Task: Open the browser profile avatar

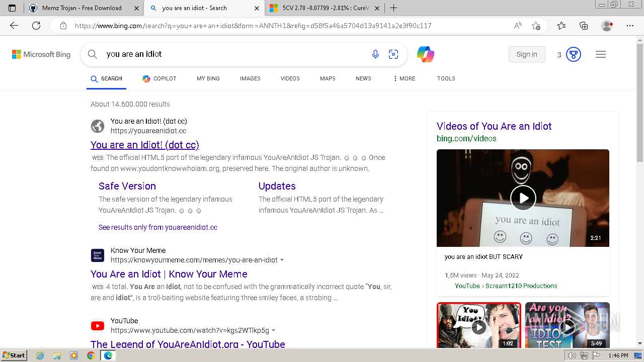Action: click(x=607, y=26)
